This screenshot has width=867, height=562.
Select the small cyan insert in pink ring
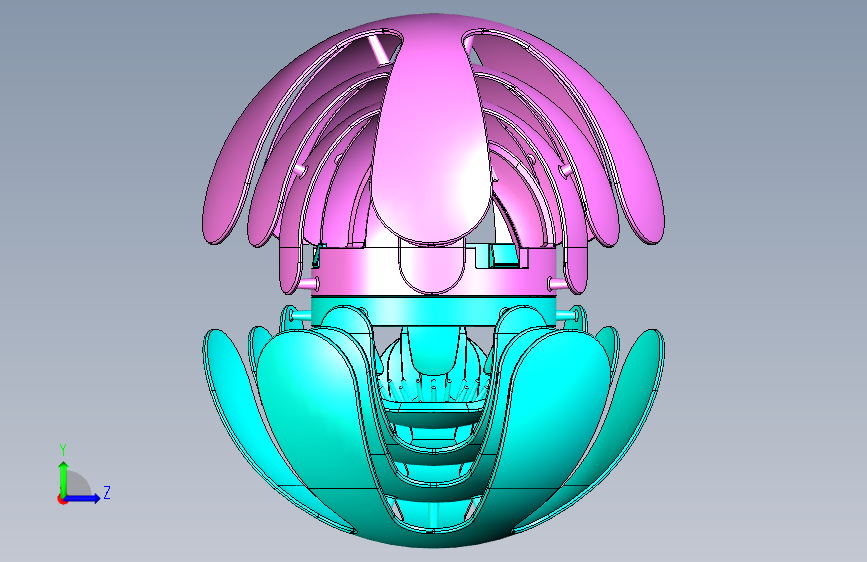coord(504,255)
